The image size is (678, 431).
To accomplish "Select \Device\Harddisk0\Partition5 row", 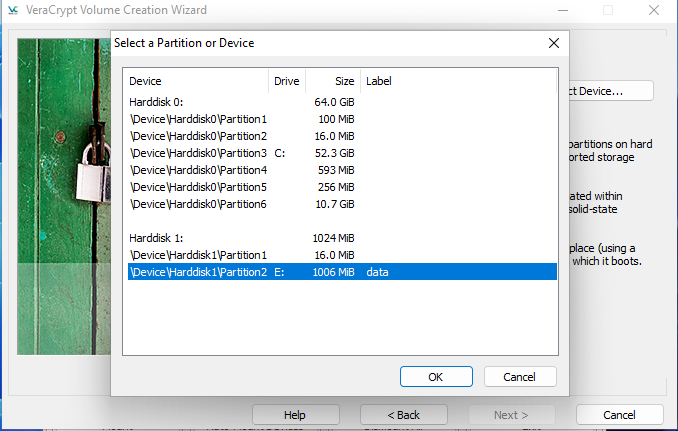I will pyautogui.click(x=342, y=187).
